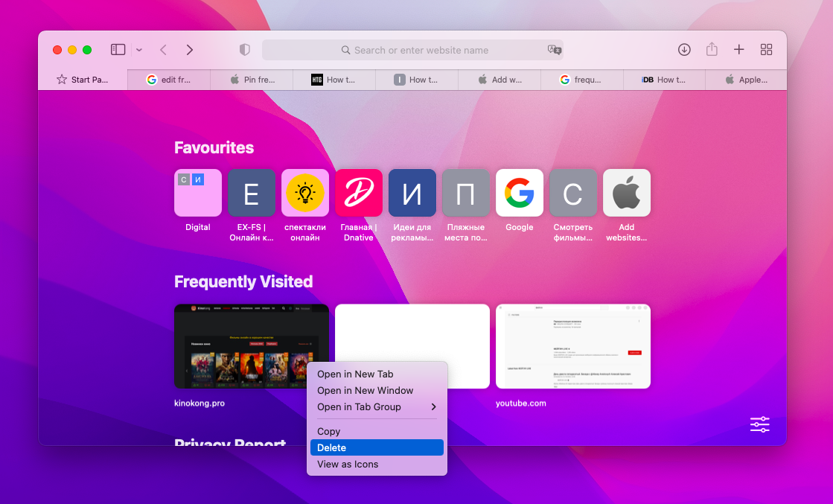Open the sidebar dropdown chevron
This screenshot has height=504, width=833.
(138, 49)
